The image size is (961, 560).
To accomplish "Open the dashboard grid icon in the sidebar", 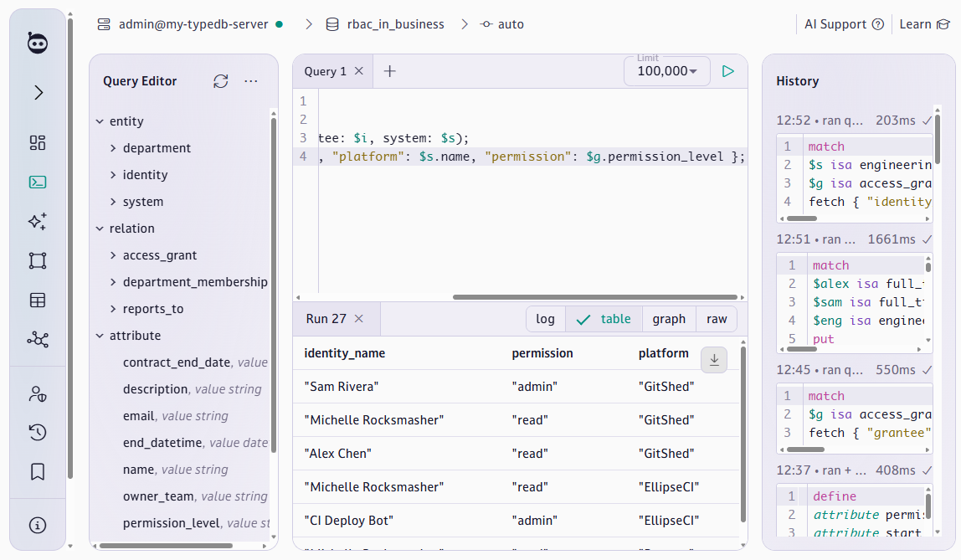I will 38,143.
